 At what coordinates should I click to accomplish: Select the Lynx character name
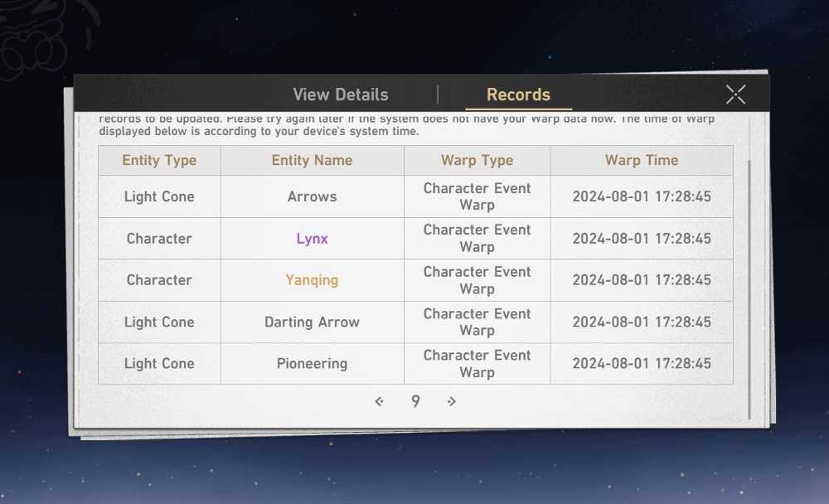[312, 239]
